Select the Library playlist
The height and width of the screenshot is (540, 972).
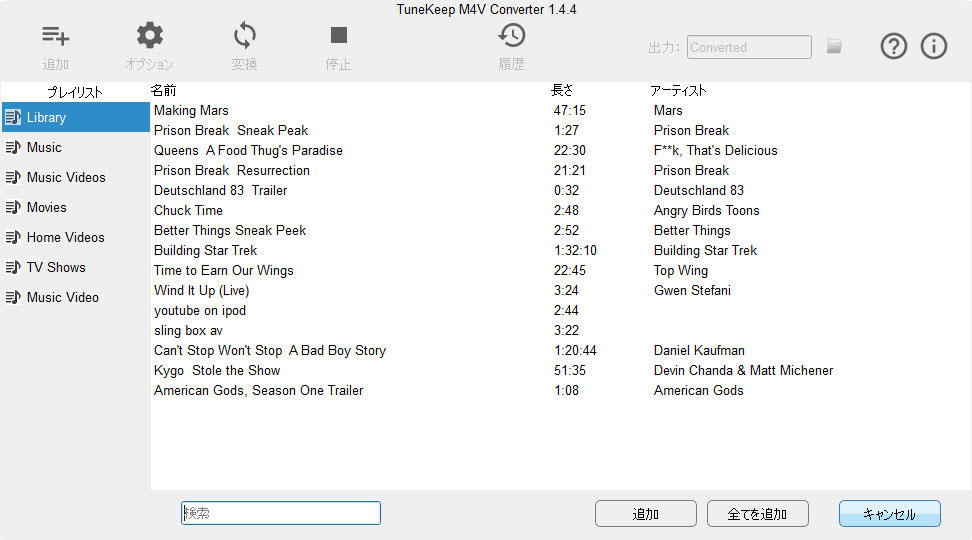coord(76,117)
